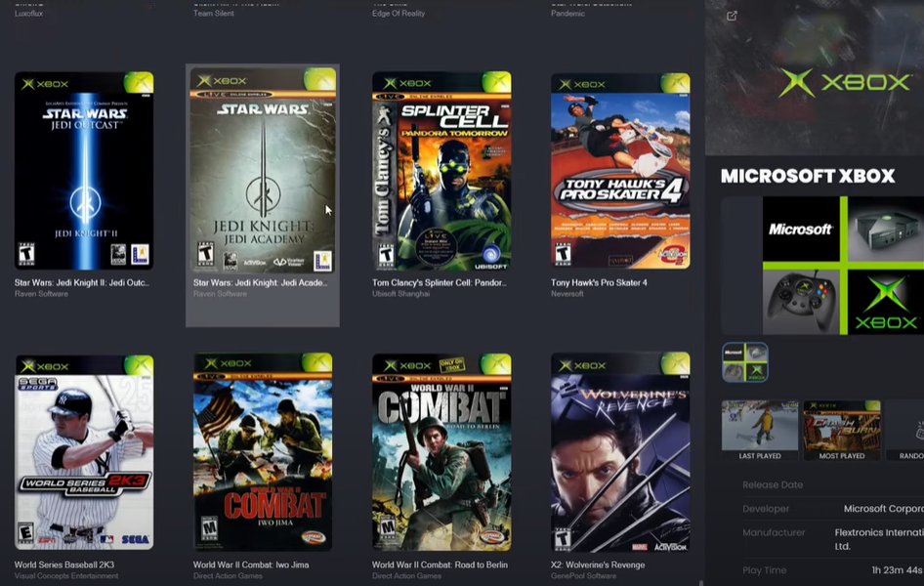Screen dimensions: 924x586
Task: Click the Microsoft Corporation developer value
Action: click(883, 509)
